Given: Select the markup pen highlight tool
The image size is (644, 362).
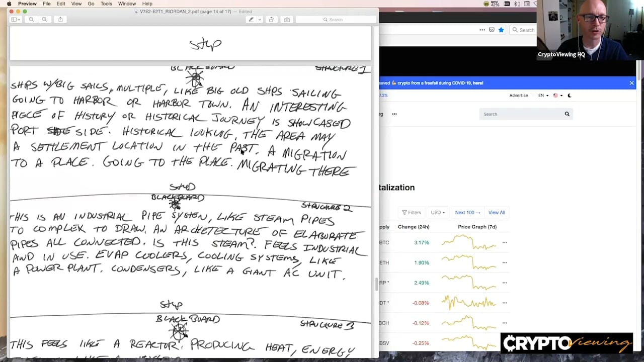Looking at the screenshot, I should tap(251, 20).
